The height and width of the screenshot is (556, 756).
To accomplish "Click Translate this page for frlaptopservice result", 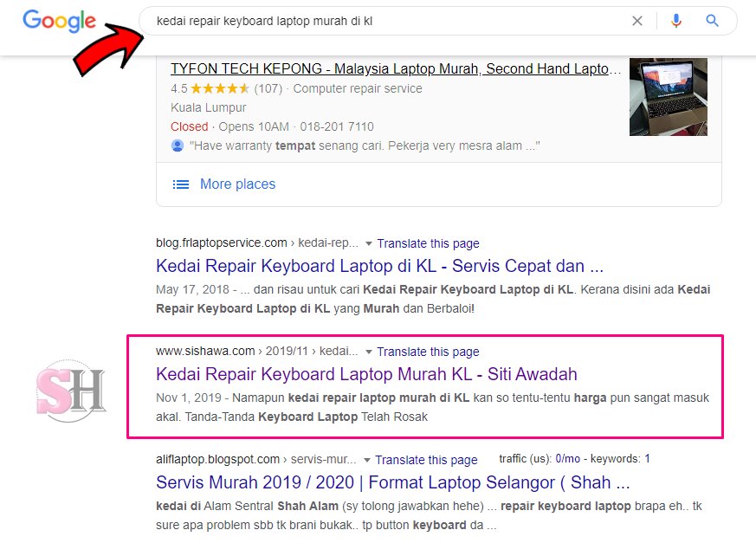I will 428,243.
